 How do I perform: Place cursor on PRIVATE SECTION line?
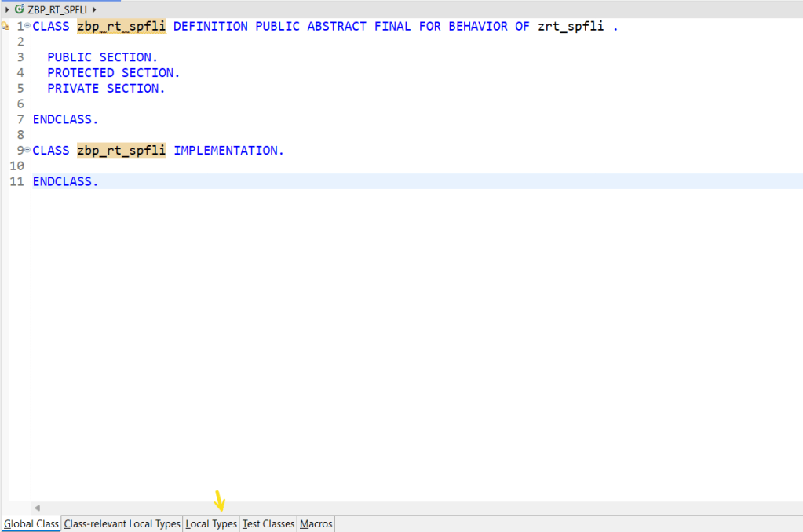coord(106,89)
